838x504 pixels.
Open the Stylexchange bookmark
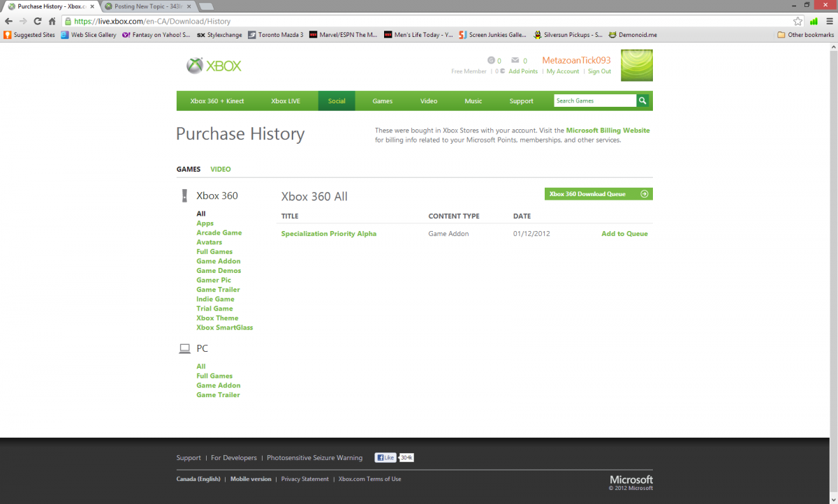[x=218, y=34]
